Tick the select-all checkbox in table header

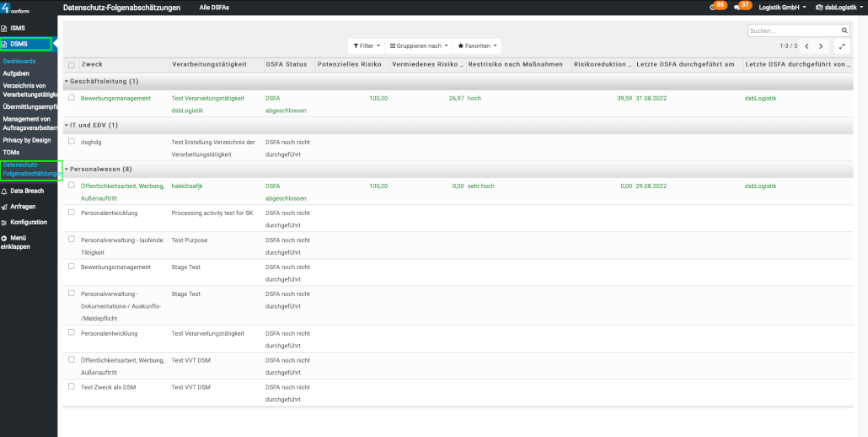click(72, 65)
